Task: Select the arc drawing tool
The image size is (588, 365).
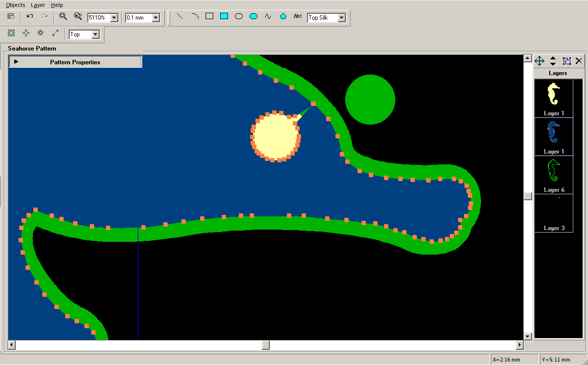Action: tap(195, 16)
